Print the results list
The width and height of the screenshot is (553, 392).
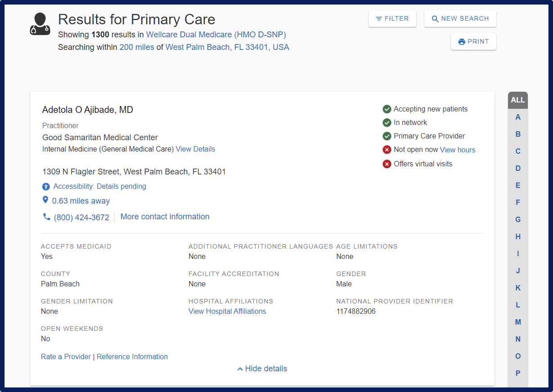tap(473, 41)
